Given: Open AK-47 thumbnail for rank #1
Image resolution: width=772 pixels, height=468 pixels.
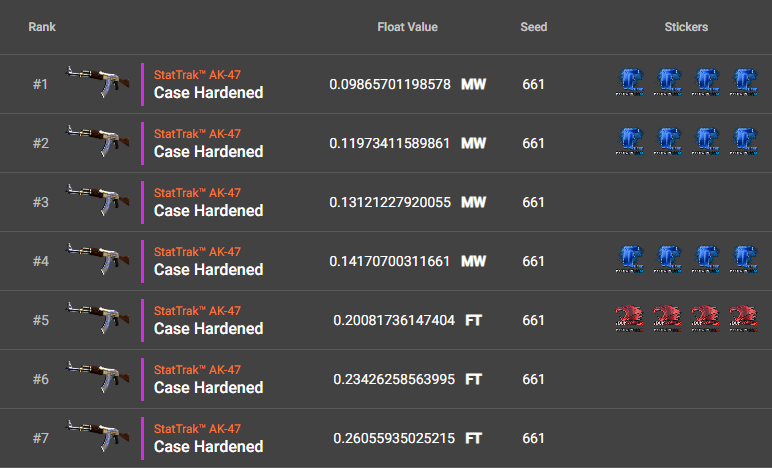Looking at the screenshot, I should pyautogui.click(x=93, y=84).
